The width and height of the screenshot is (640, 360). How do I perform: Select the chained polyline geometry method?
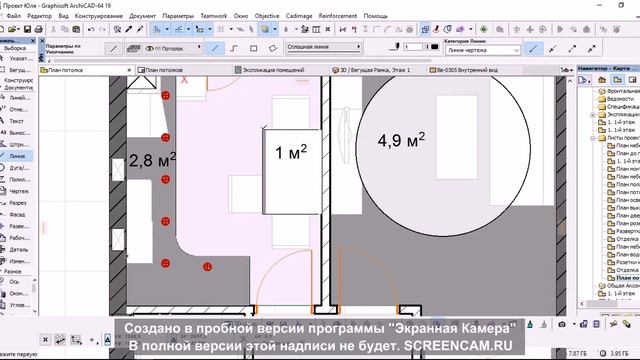[x=234, y=48]
